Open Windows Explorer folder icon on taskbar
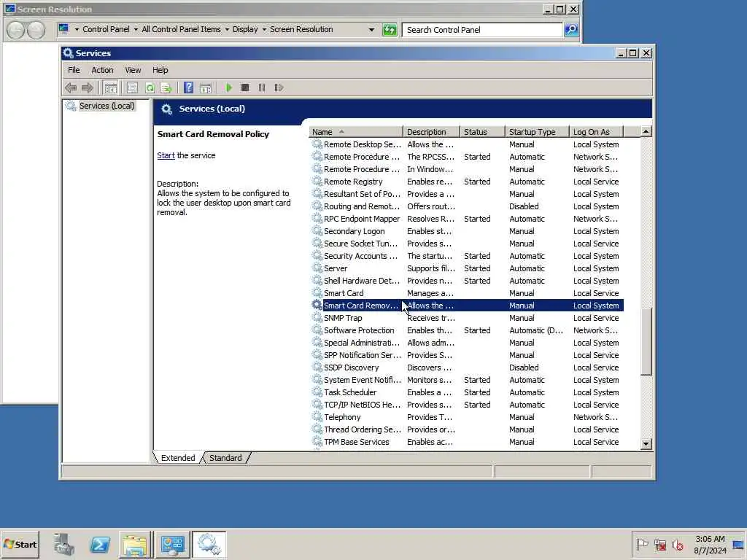This screenshot has width=747, height=560. coord(135,544)
